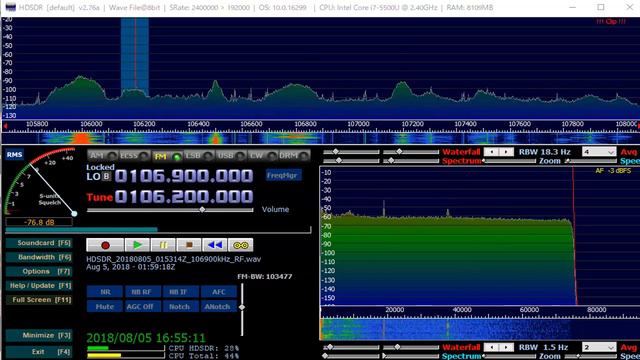Click the Tune label
This screenshot has height=360, width=640.
point(99,198)
